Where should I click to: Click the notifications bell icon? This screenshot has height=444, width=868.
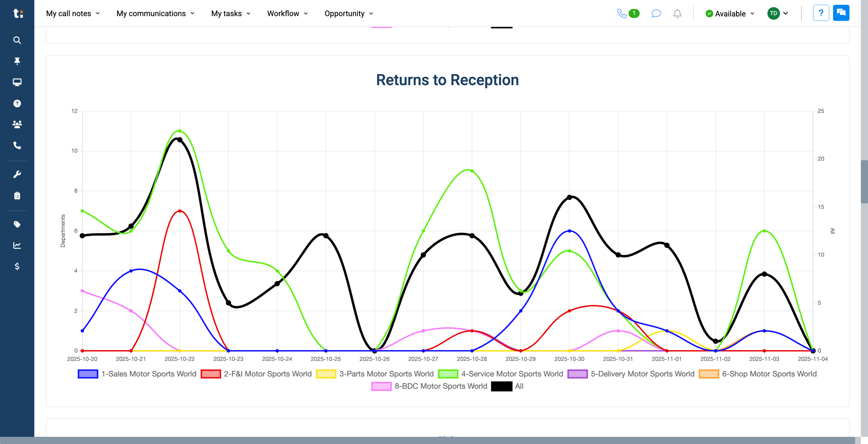tap(677, 13)
